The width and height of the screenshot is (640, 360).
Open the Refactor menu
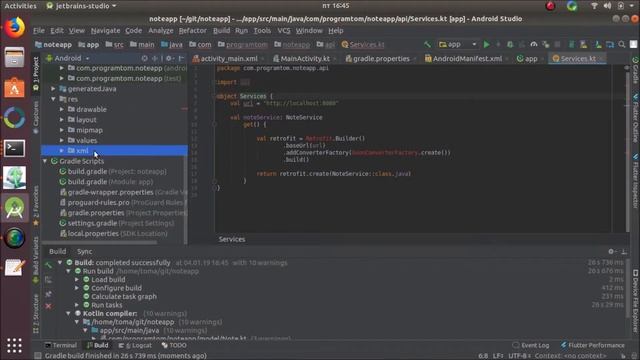coord(193,31)
